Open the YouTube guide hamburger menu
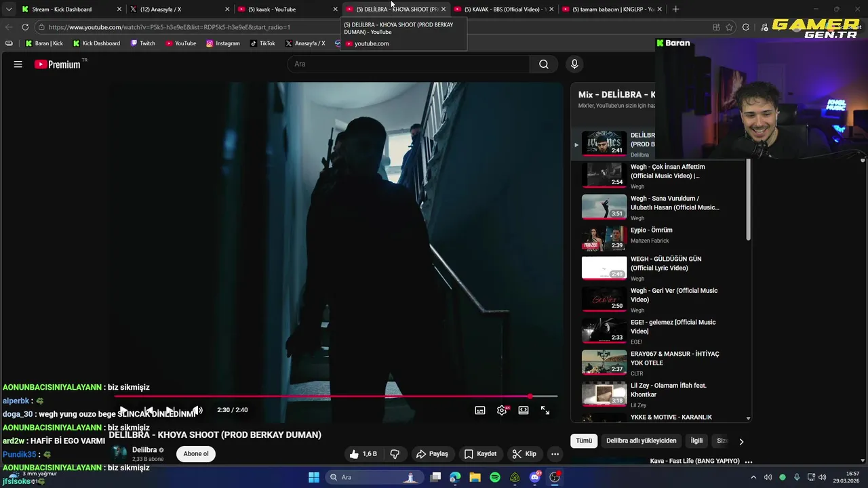This screenshot has height=488, width=868. pos(18,64)
